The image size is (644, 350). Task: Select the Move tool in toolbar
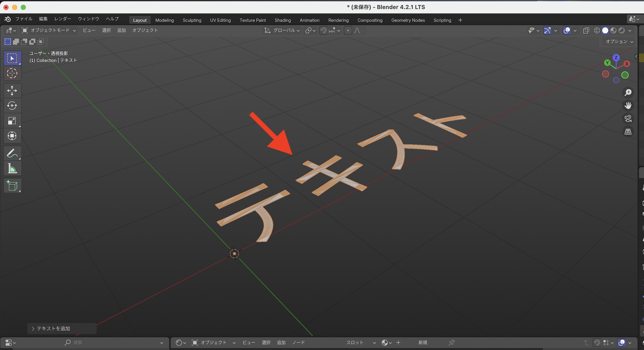pos(12,91)
